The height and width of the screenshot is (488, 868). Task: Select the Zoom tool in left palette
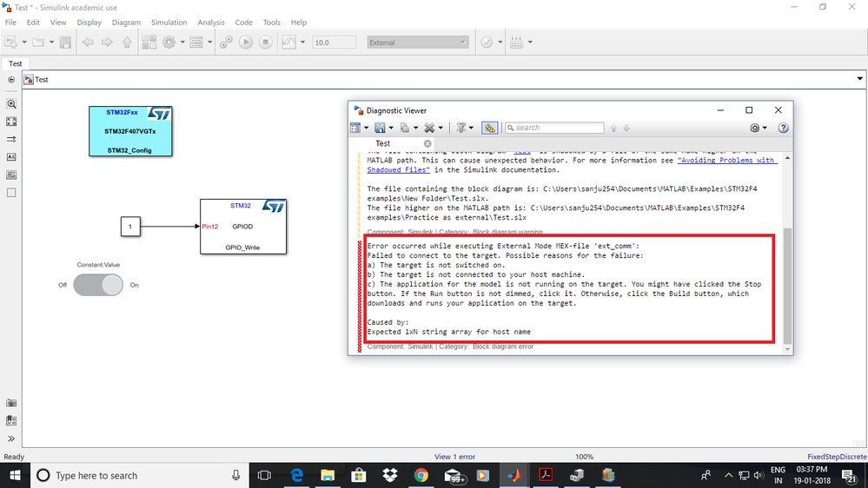click(11, 103)
